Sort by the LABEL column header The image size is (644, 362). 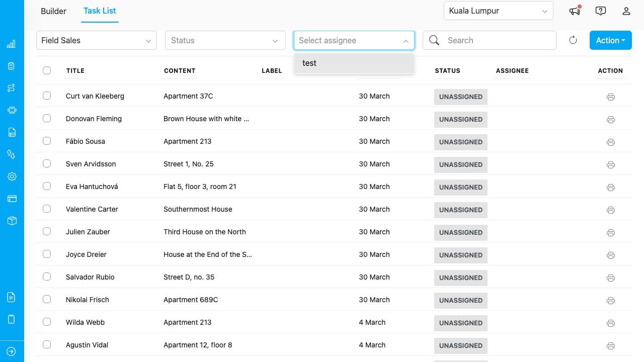pos(272,71)
